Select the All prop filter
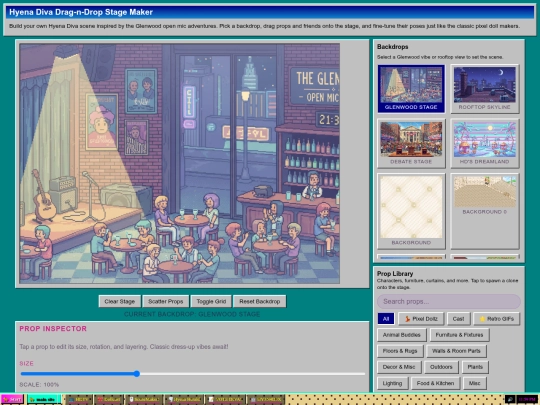 point(386,319)
